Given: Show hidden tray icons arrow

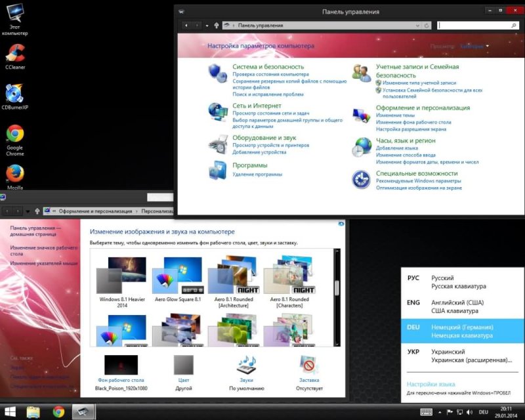Looking at the screenshot, I should [440, 412].
